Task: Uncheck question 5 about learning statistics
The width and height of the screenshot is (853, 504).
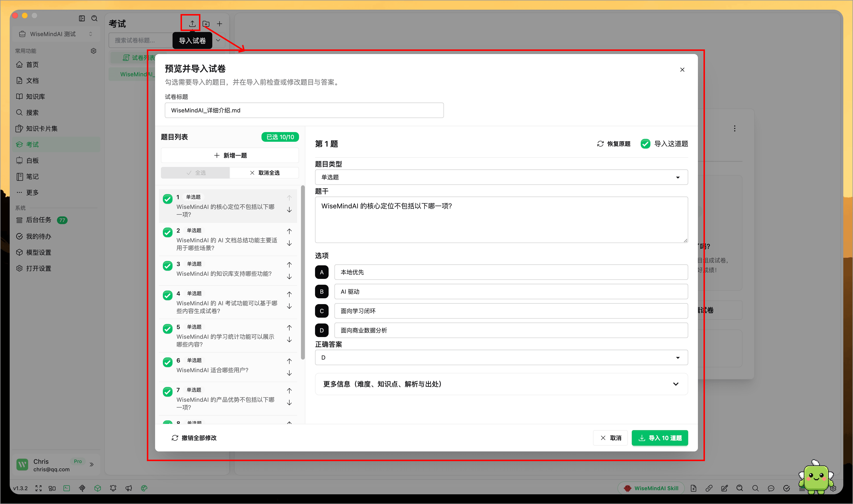Action: point(167,329)
